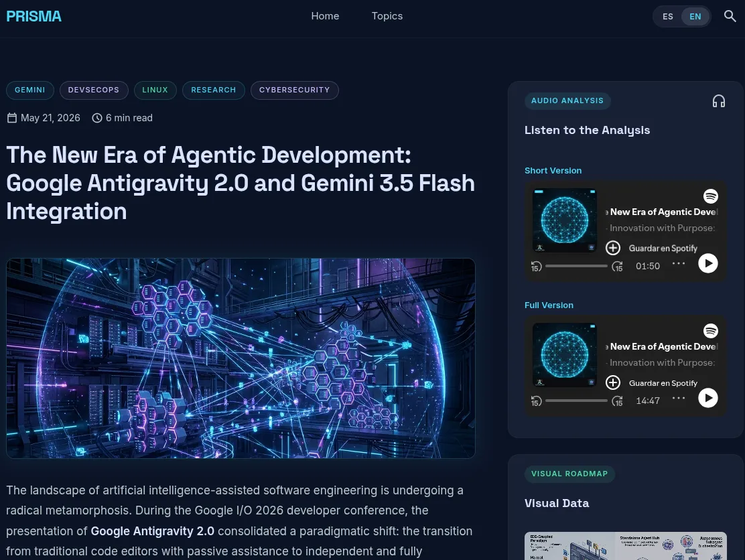Open more options in Full Version player
Screen dimensions: 745x560
pos(679,398)
